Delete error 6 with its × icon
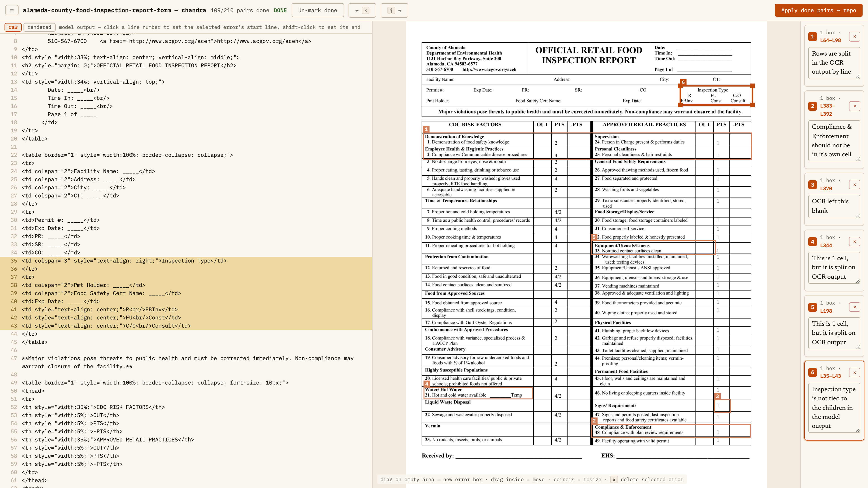Screen dimensions: 868x488 point(854,373)
